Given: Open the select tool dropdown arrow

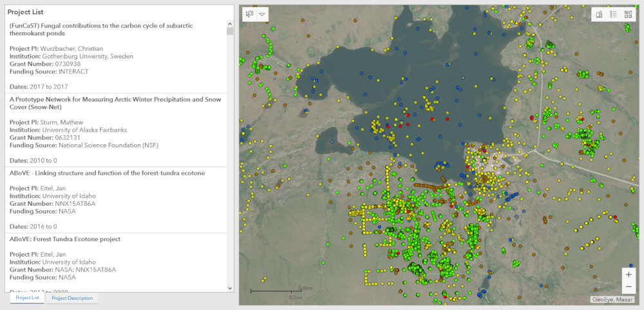Looking at the screenshot, I should [262, 14].
